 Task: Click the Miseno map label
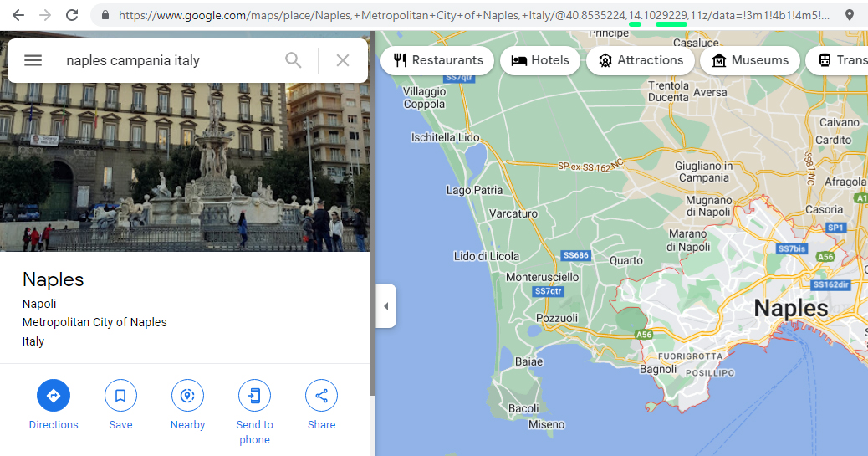[546, 424]
